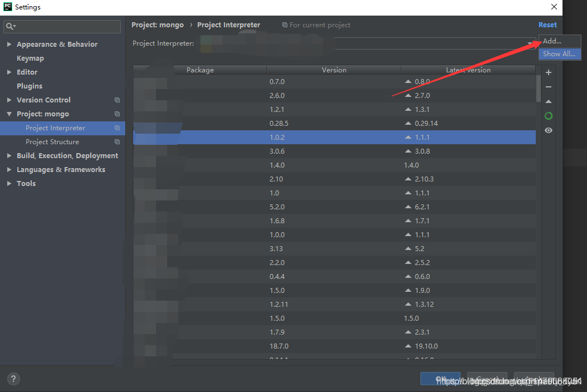Click the For current project icon

285,24
